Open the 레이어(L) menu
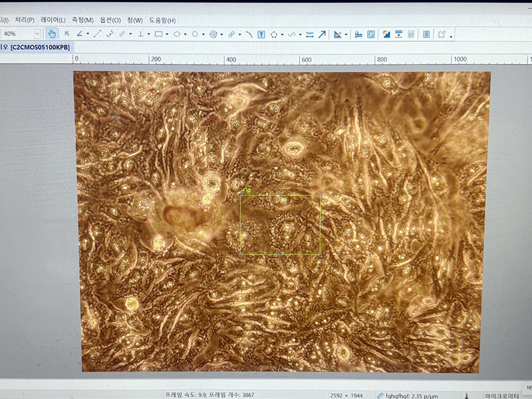Viewport: 532px width, 399px height. point(53,20)
